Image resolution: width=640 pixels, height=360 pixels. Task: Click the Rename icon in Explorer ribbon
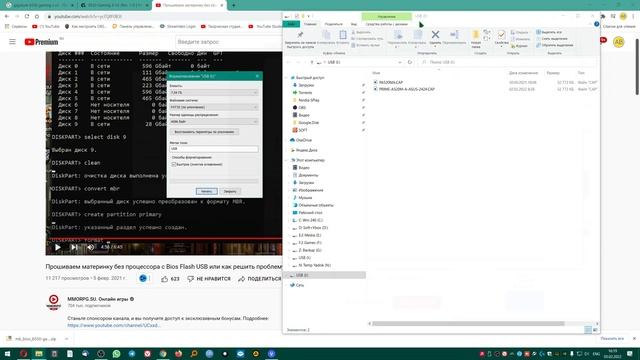454,35
